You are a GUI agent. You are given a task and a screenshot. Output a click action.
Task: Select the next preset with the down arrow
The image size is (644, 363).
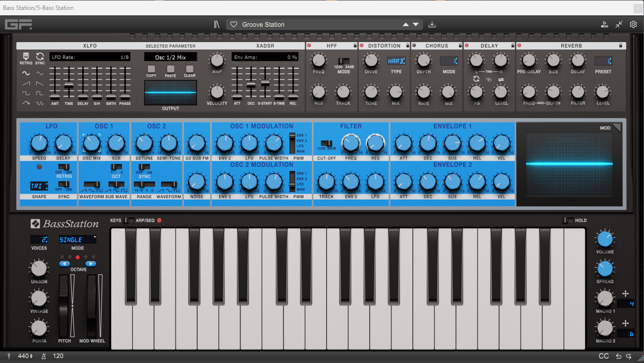pyautogui.click(x=416, y=24)
